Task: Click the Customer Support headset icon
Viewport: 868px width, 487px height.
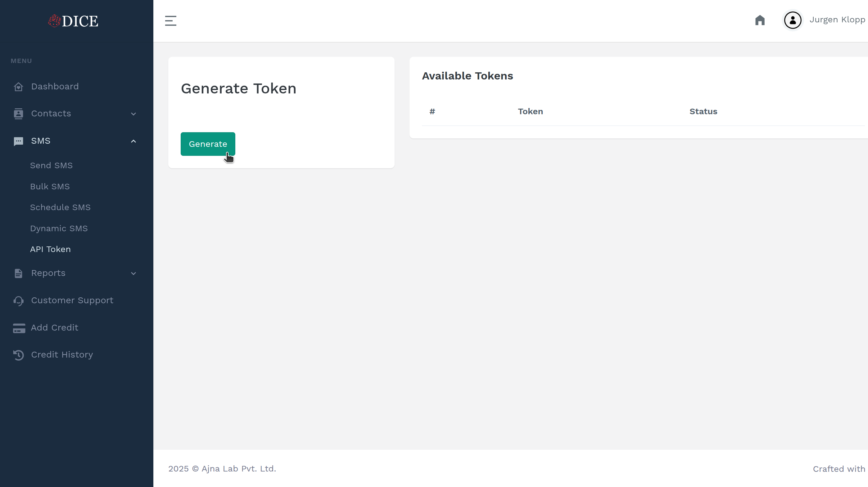Action: [x=18, y=301]
